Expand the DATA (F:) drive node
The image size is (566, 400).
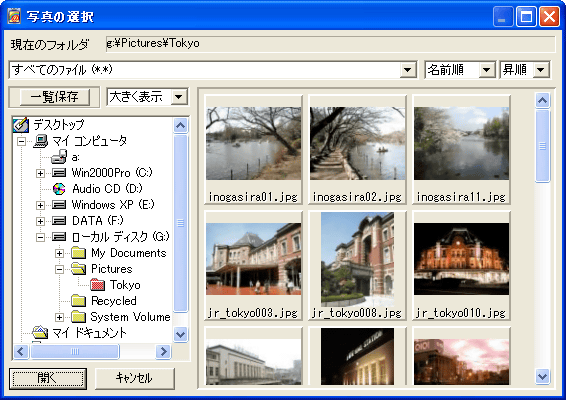40,221
